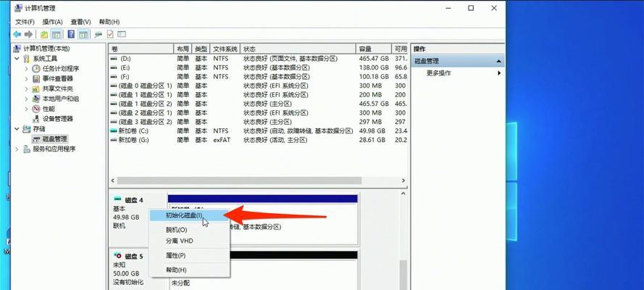Click the Computer Management title bar icon
Image resolution: width=644 pixels, height=290 pixels.
pyautogui.click(x=18, y=8)
